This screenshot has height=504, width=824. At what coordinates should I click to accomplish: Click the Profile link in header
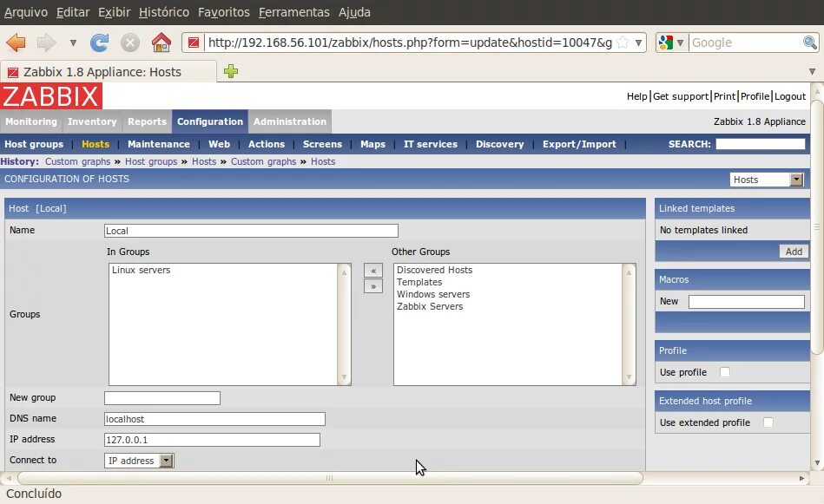coord(755,96)
